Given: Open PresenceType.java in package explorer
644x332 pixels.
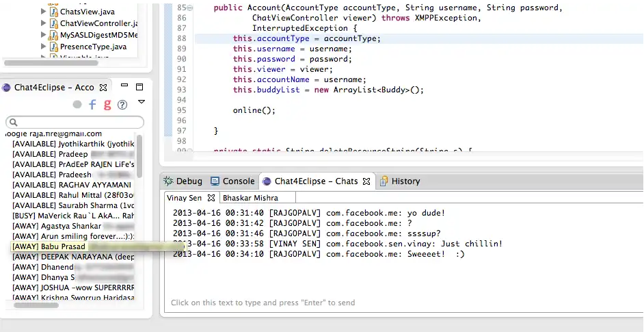Looking at the screenshot, I should coord(93,47).
